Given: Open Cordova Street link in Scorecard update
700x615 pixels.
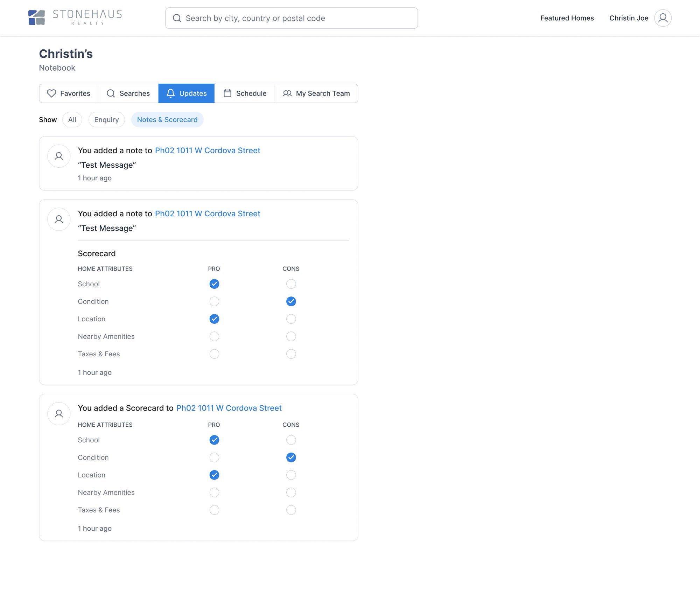Looking at the screenshot, I should click(x=229, y=408).
